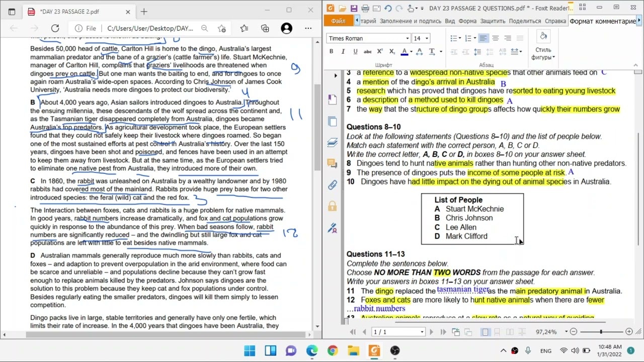Select the Формат комментариев tab

[603, 21]
